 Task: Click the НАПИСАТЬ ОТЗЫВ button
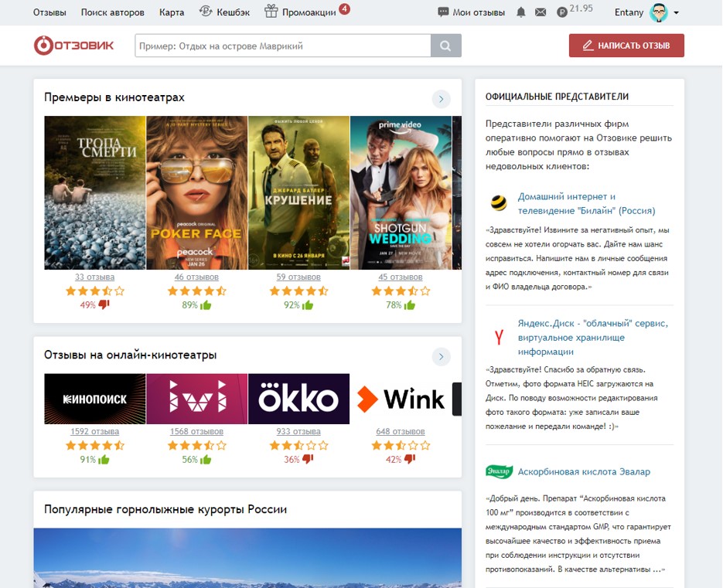626,46
